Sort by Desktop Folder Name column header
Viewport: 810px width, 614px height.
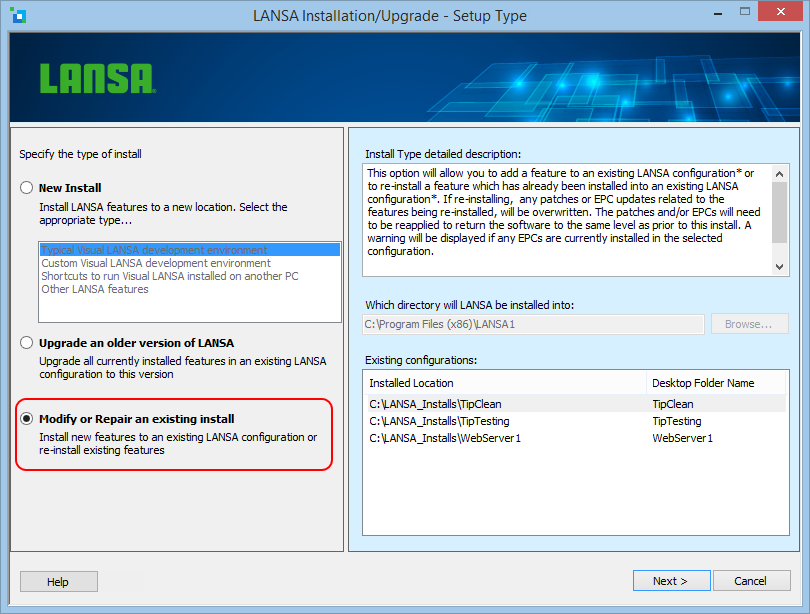pos(716,383)
